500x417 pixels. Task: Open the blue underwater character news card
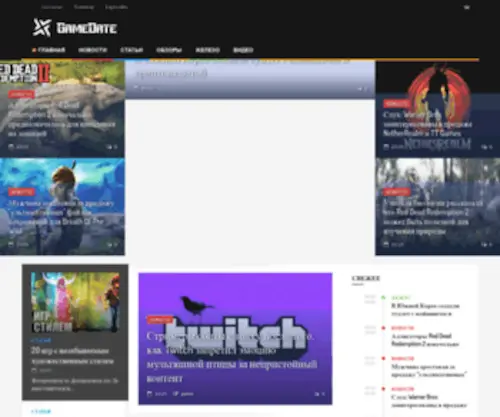62,207
